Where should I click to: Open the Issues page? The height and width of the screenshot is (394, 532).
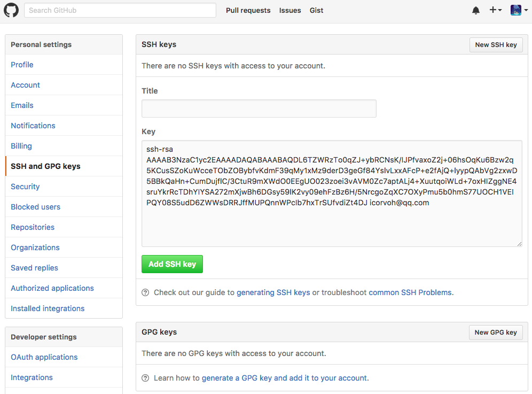(x=290, y=11)
